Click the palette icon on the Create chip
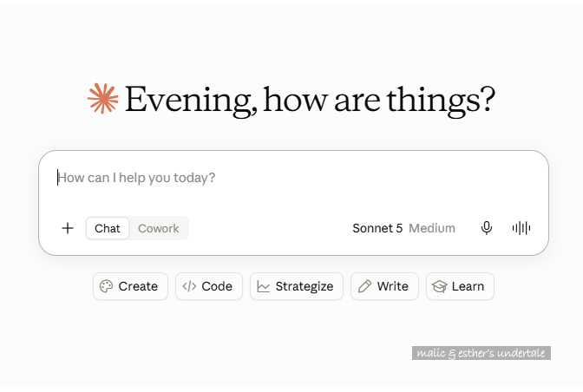 point(107,286)
